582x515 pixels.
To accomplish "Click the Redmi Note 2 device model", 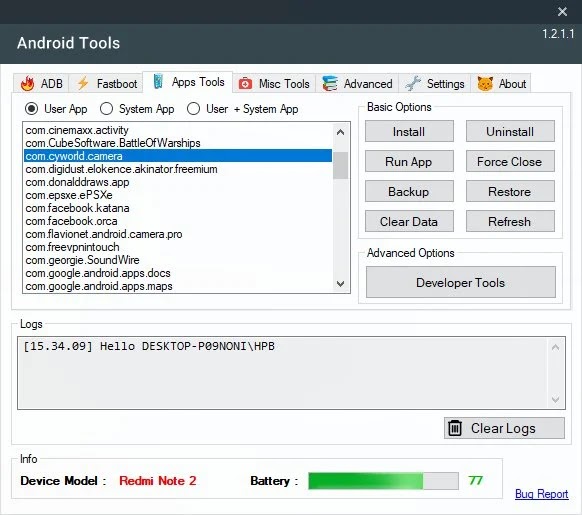I will 158,481.
